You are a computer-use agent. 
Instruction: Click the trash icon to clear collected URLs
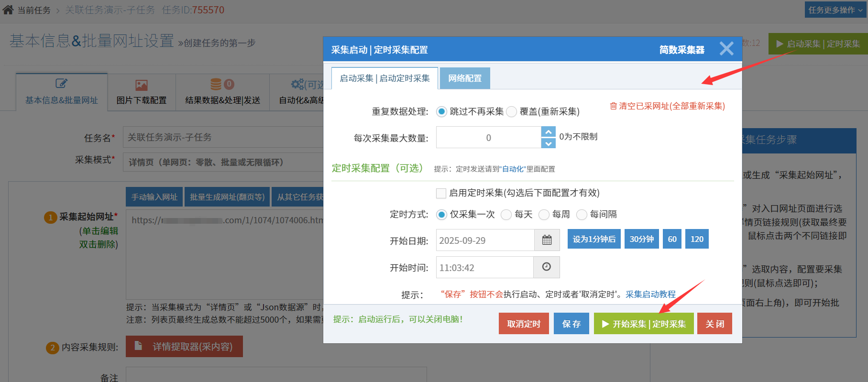[613, 106]
